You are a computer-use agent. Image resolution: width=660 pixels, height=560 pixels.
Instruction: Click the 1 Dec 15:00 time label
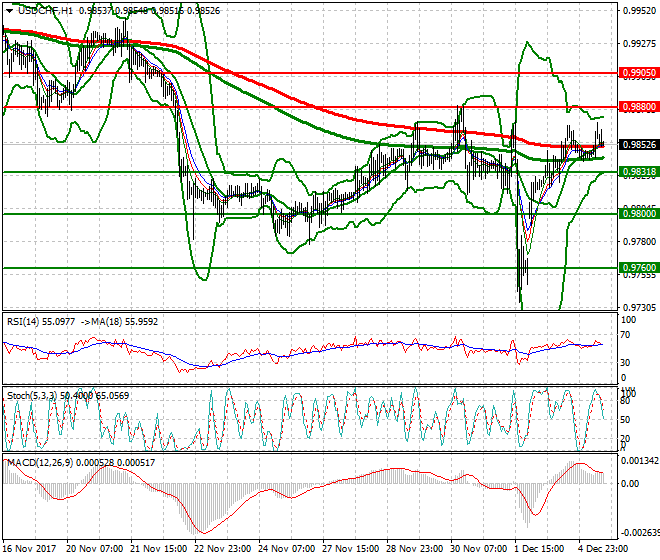[540, 549]
